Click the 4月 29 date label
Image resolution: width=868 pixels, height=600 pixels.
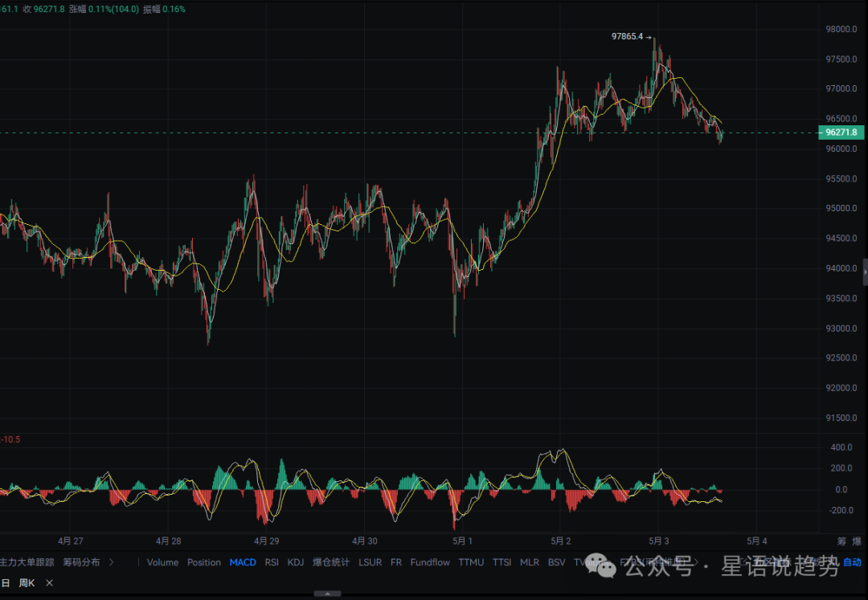(x=266, y=541)
